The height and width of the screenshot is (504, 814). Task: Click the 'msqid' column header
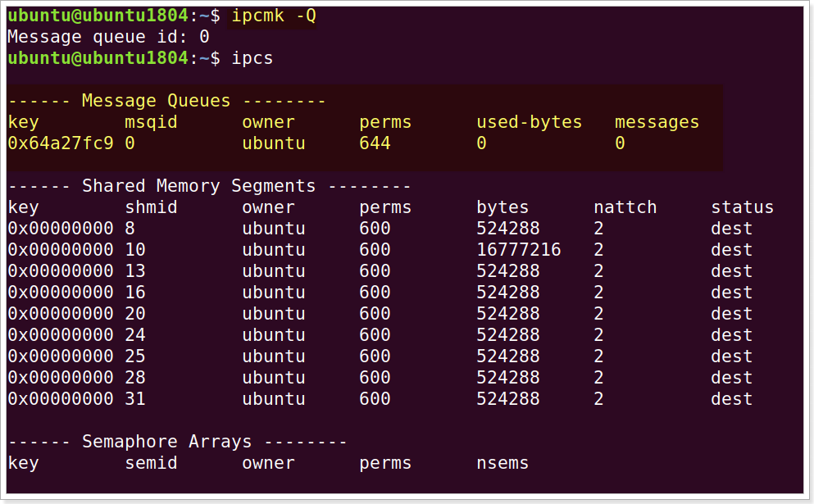[x=151, y=122]
